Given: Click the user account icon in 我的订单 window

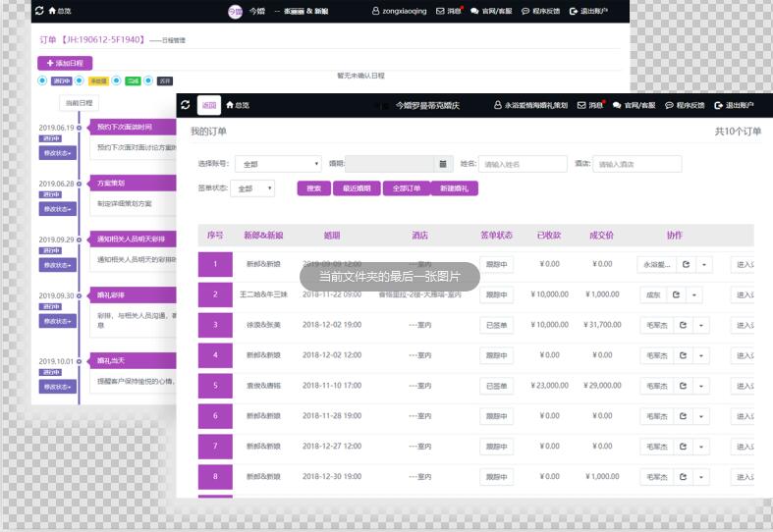Looking at the screenshot, I should (498, 105).
